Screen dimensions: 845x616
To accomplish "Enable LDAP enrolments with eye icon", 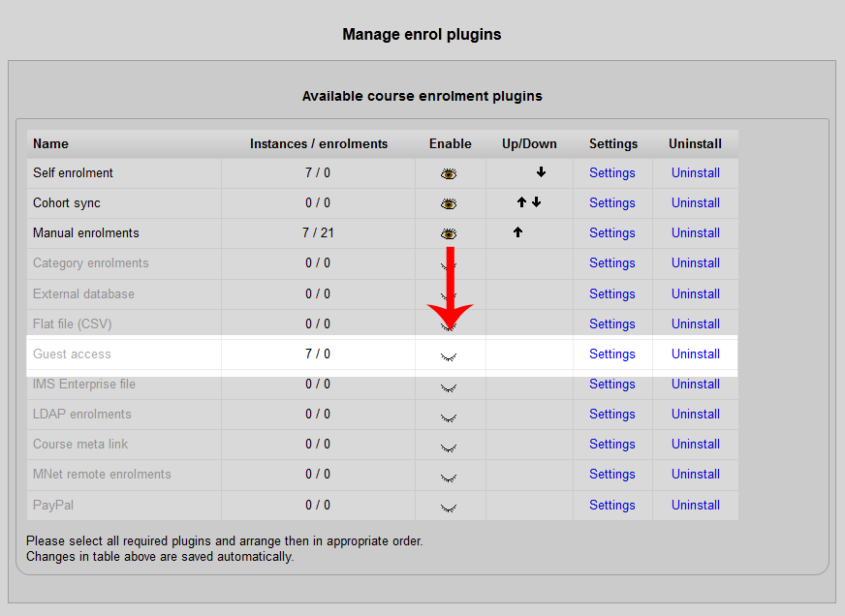I will click(449, 417).
